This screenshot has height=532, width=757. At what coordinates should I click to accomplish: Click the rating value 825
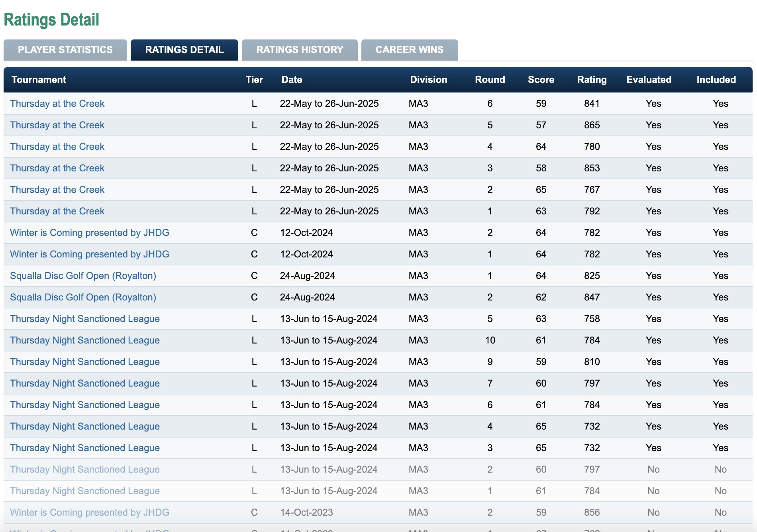click(x=592, y=276)
